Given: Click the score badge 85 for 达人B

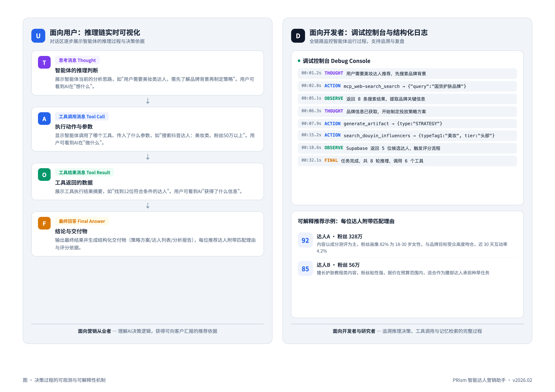Looking at the screenshot, I should [x=305, y=269].
